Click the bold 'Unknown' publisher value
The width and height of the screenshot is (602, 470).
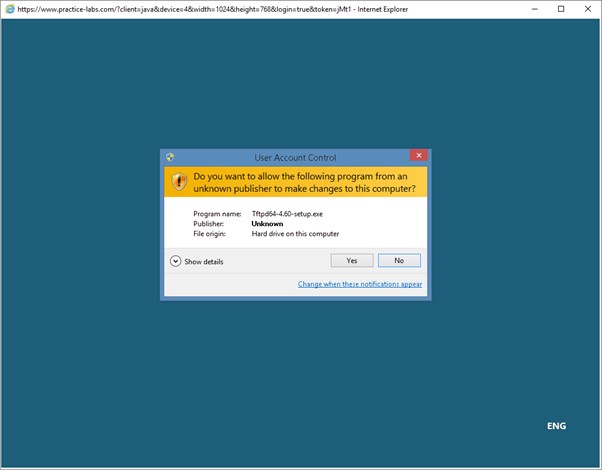[x=267, y=224]
